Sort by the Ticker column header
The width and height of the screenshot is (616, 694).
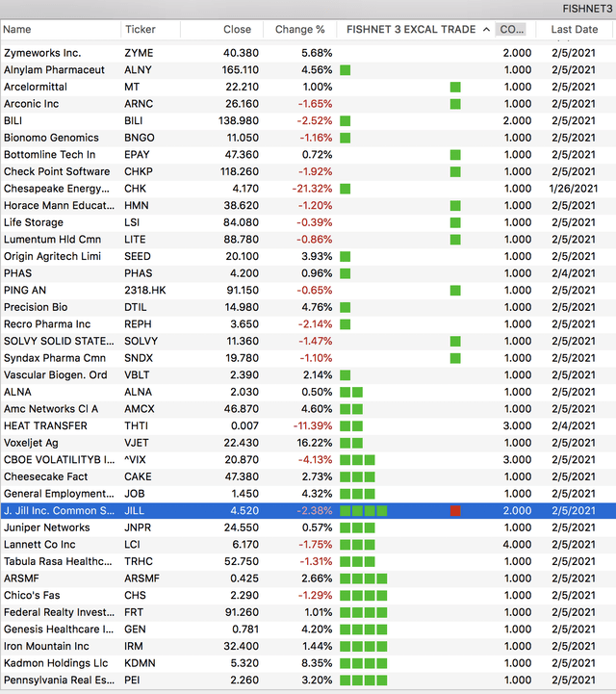[x=141, y=30]
